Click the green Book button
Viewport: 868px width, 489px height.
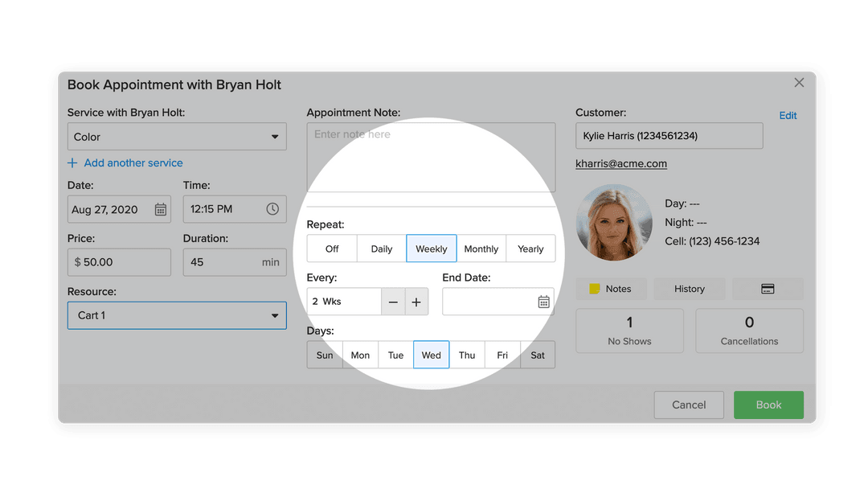click(x=768, y=405)
